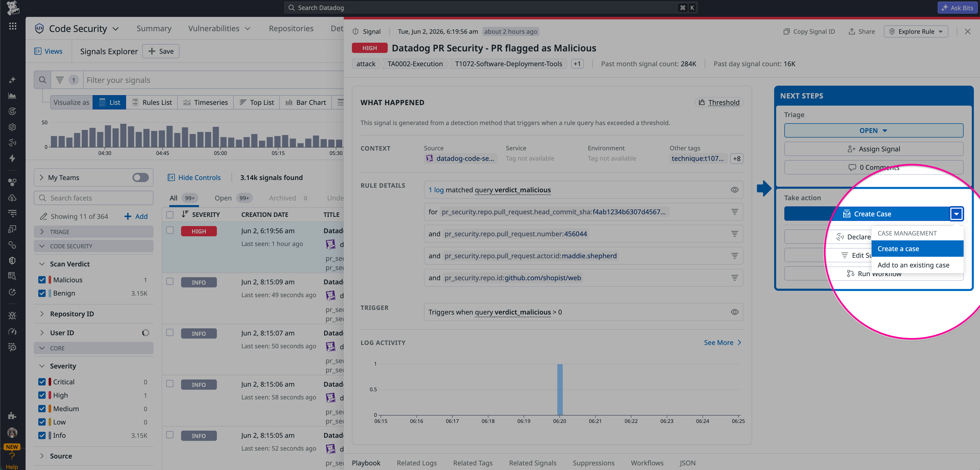This screenshot has width=980, height=470.
Task: Uncheck the Benign scan verdict checkbox
Action: (x=42, y=293)
